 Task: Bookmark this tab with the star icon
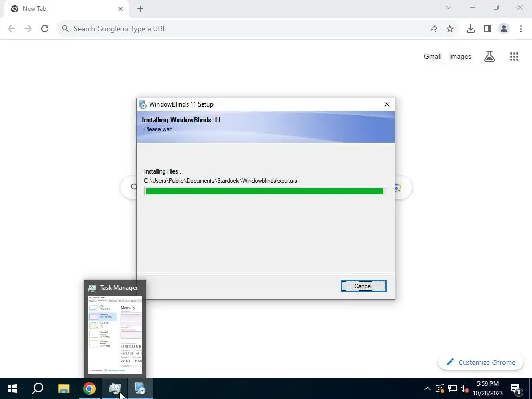[x=450, y=29]
